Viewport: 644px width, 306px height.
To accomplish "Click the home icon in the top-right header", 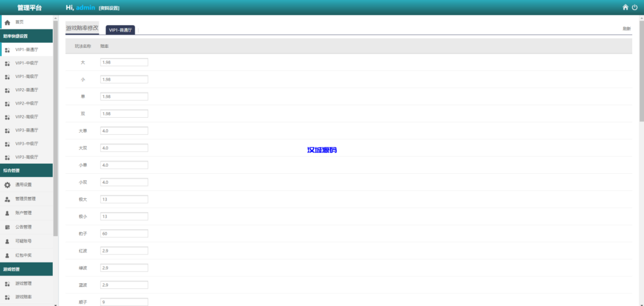I will [x=625, y=8].
